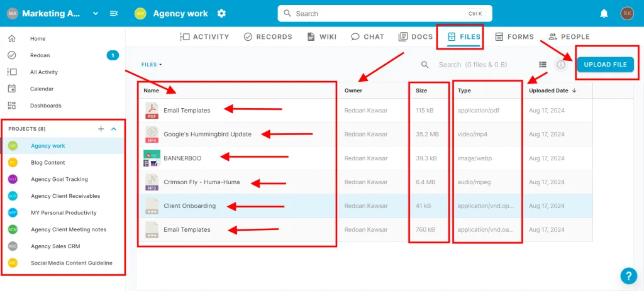Open the RK user avatar
The image size is (644, 291).
point(626,13)
